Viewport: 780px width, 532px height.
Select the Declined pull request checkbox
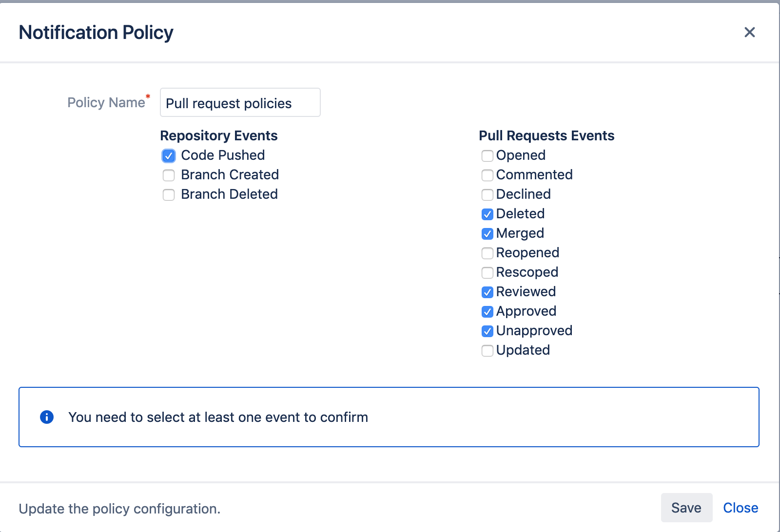click(x=487, y=195)
